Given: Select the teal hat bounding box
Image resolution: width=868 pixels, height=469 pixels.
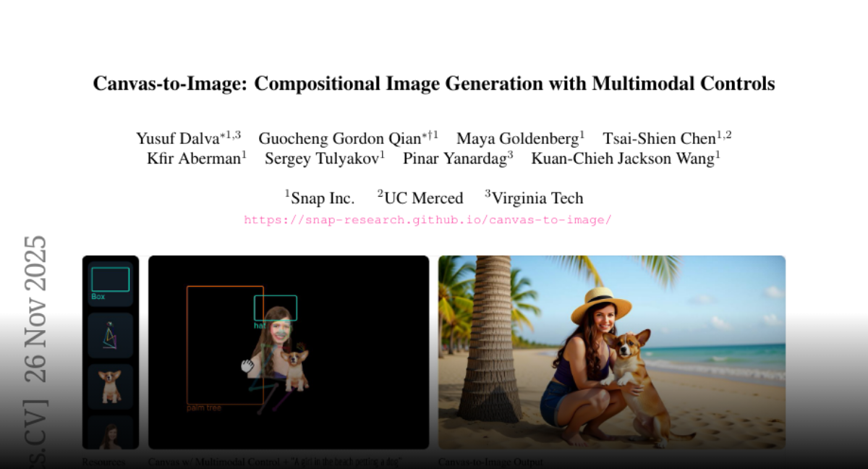Looking at the screenshot, I should tap(276, 308).
